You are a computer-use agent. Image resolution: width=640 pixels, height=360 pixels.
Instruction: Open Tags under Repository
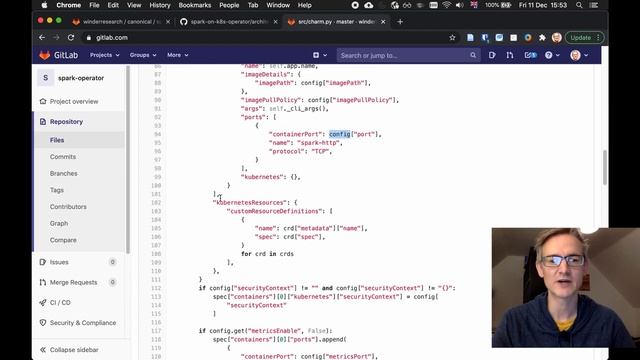[57, 190]
